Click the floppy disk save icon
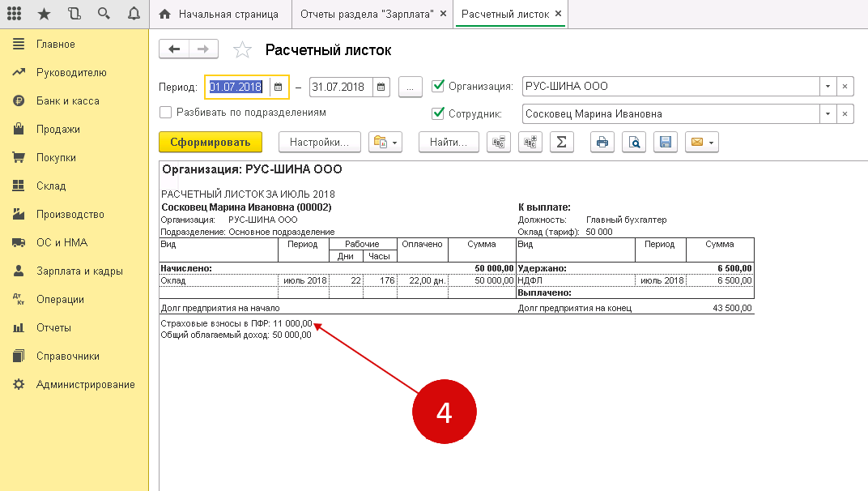 tap(666, 142)
